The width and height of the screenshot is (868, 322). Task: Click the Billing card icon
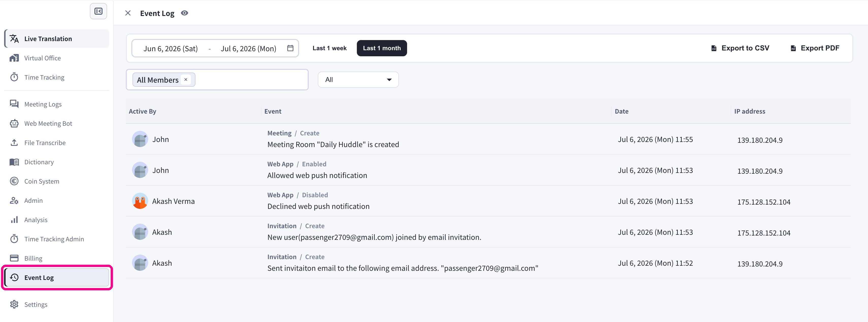click(x=14, y=258)
